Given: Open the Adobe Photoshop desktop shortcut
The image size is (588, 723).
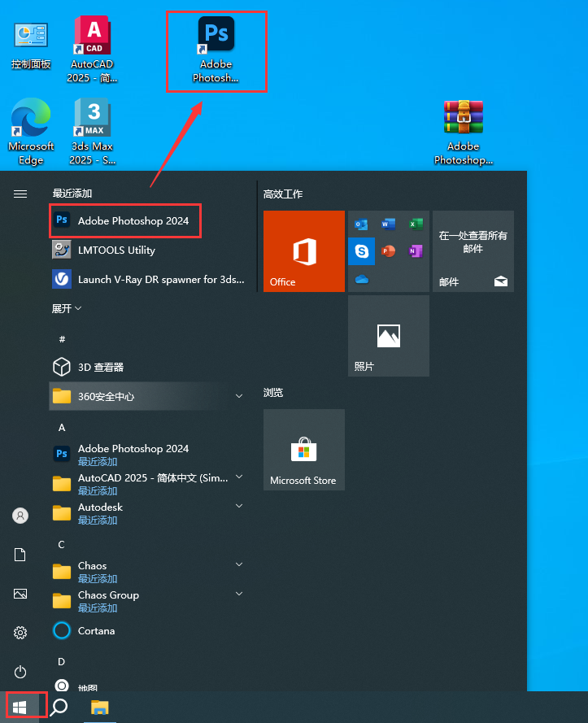Looking at the screenshot, I should click(x=216, y=50).
